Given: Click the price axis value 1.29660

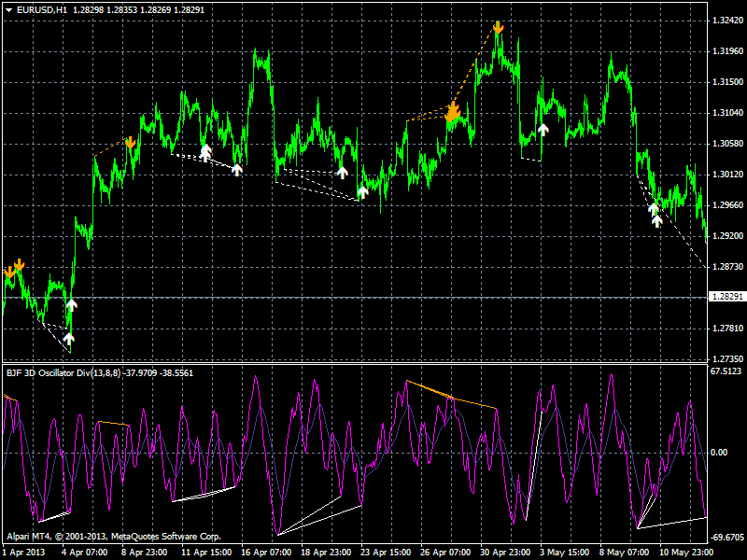Looking at the screenshot, I should tap(727, 204).
